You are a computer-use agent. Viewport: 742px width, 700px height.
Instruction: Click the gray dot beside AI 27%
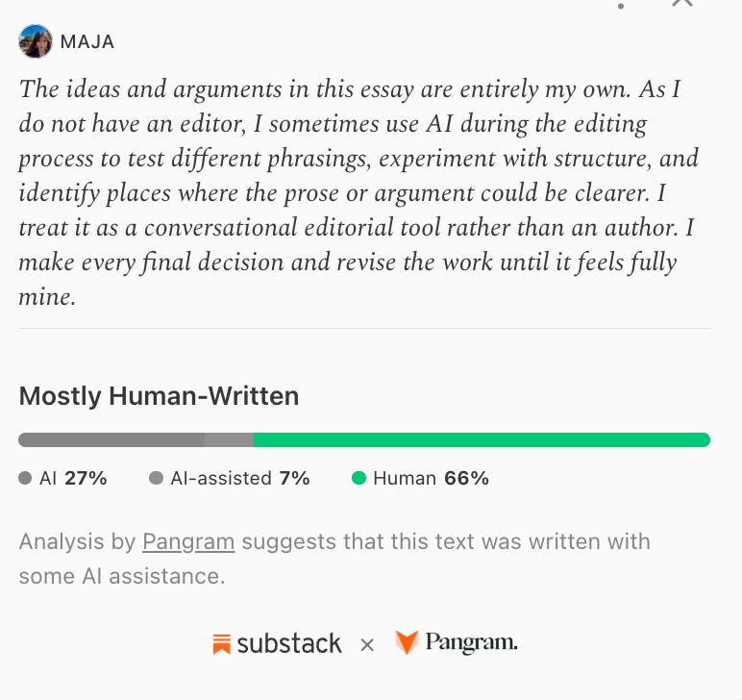point(25,478)
